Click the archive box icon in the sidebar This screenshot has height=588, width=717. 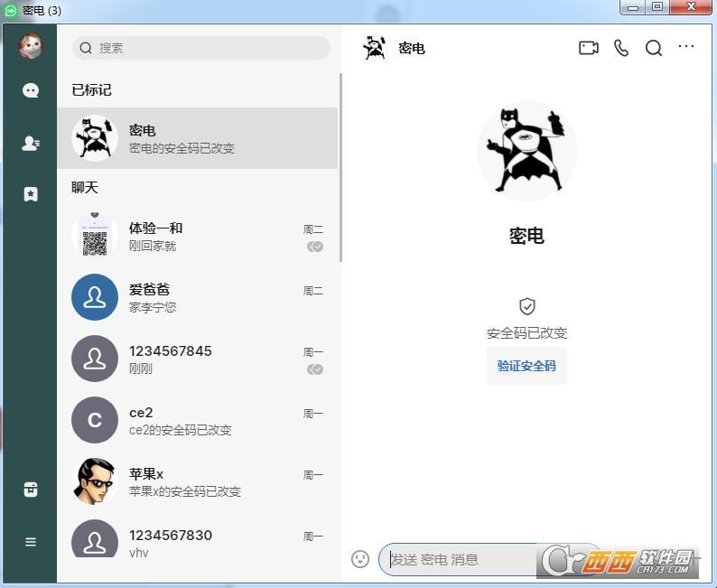[x=31, y=490]
